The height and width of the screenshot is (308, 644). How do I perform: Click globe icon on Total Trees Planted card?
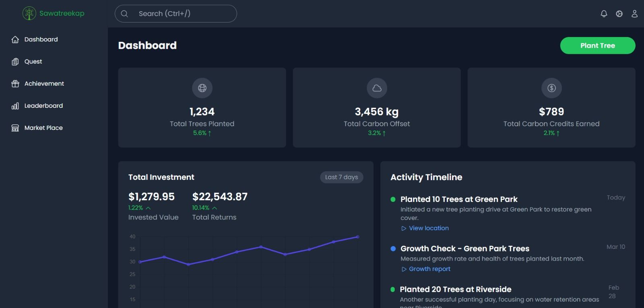(202, 88)
